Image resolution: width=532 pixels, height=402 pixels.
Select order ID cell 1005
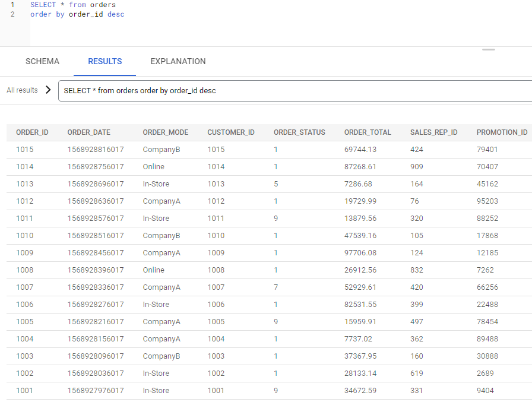point(25,322)
